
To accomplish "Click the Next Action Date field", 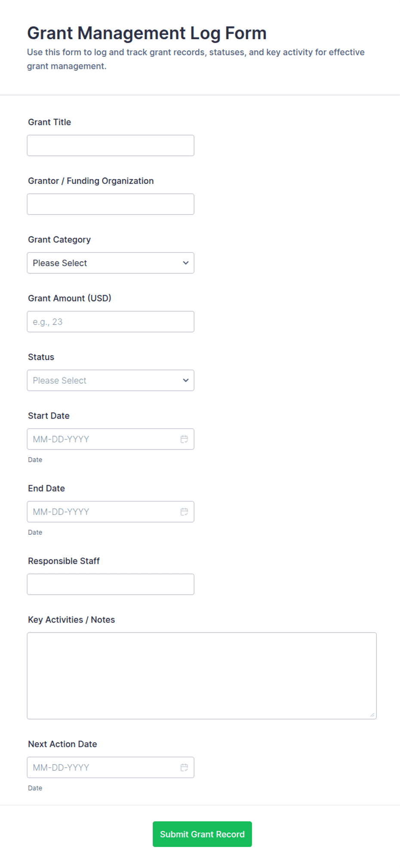I will click(111, 768).
